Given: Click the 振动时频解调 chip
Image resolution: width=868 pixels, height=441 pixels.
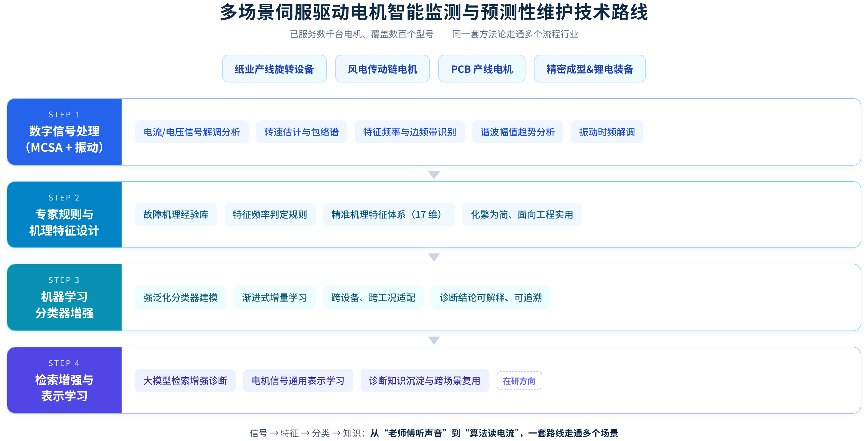Looking at the screenshot, I should click(606, 132).
